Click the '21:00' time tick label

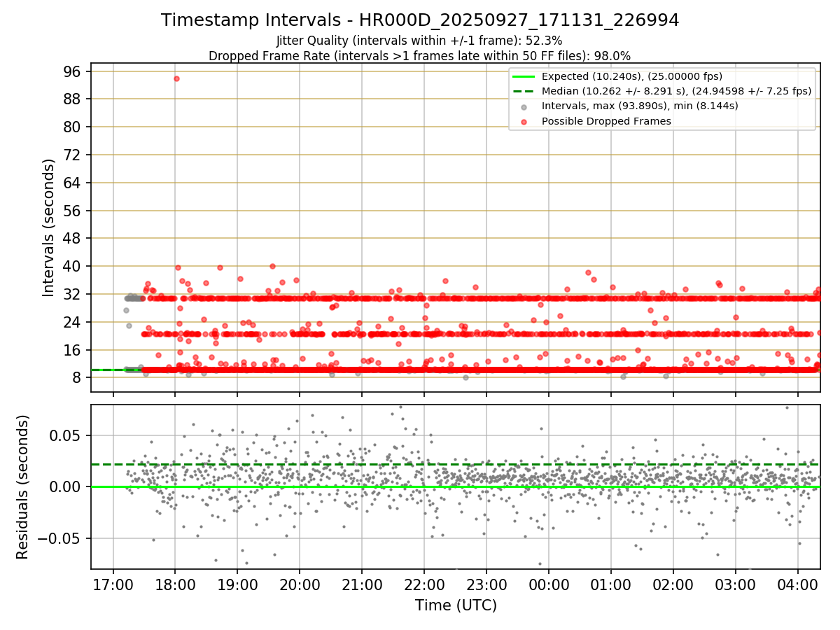pyautogui.click(x=362, y=584)
